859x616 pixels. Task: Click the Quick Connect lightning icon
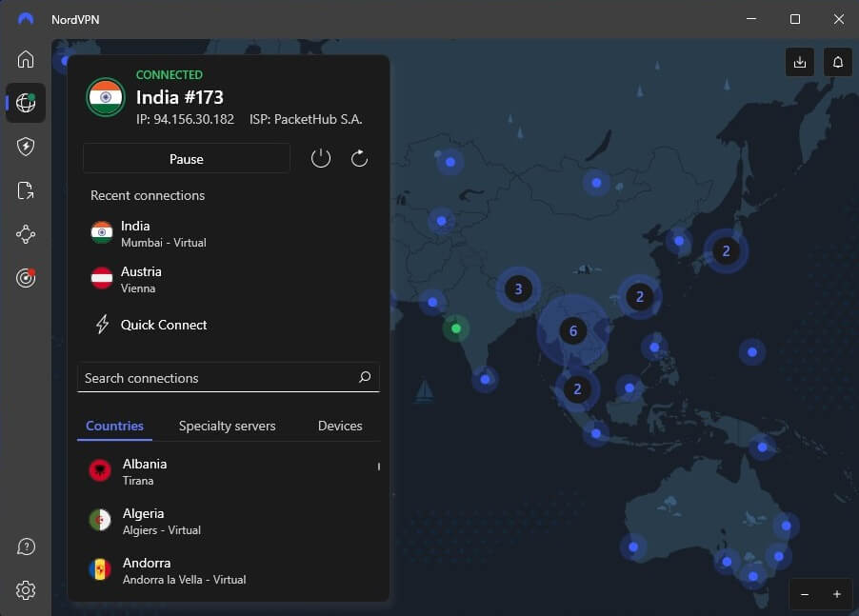click(x=103, y=324)
